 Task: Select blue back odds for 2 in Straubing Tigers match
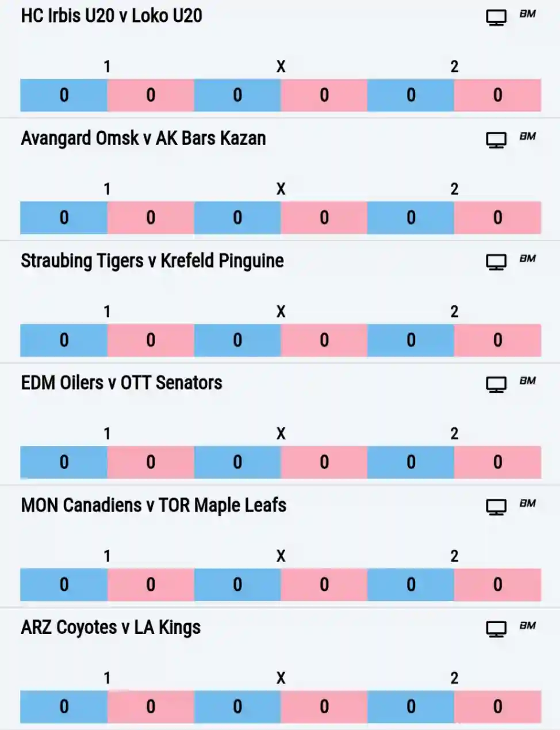[x=411, y=340]
